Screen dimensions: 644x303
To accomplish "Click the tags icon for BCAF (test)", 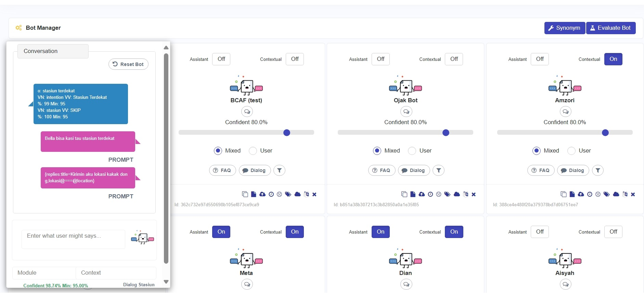I will pyautogui.click(x=288, y=194).
